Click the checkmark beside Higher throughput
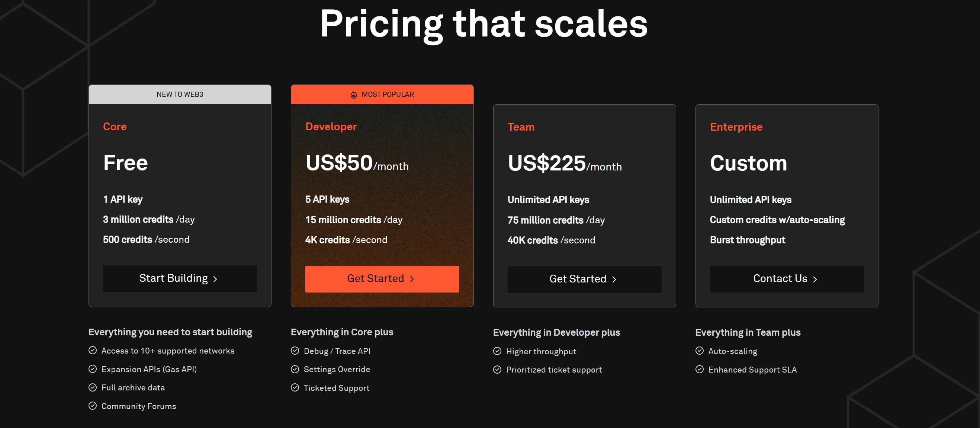The width and height of the screenshot is (980, 428). [497, 351]
